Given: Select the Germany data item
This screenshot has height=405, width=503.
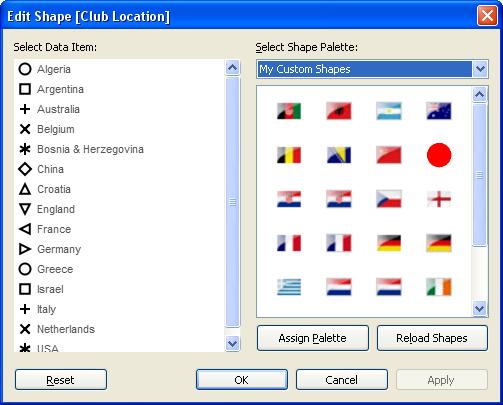Looking at the screenshot, I should (x=59, y=249).
